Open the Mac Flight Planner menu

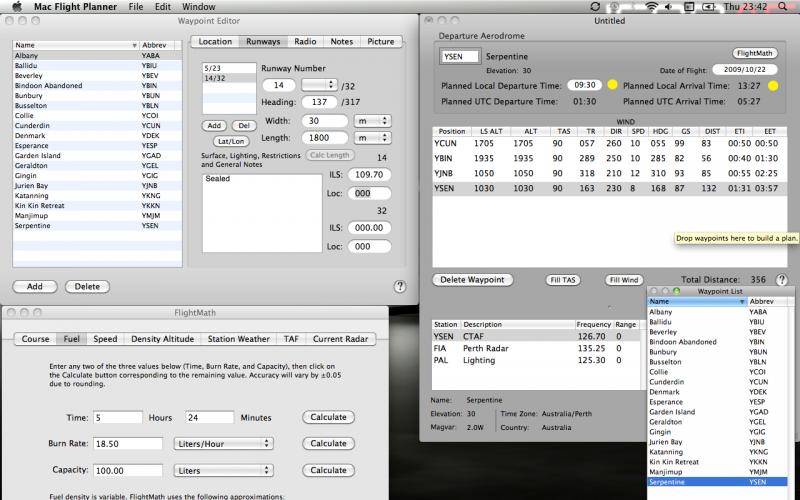point(76,7)
